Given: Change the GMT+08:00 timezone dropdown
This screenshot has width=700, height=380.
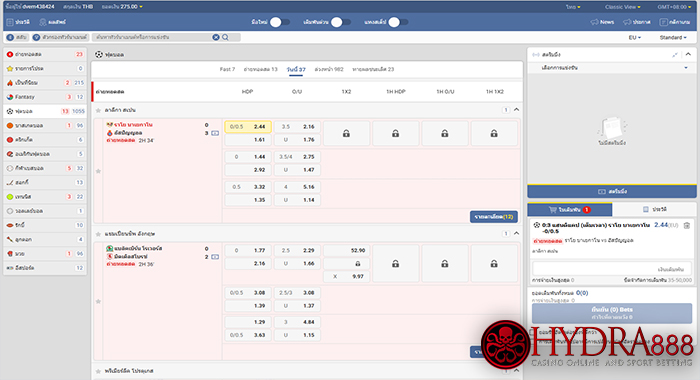Looking at the screenshot, I should point(674,7).
